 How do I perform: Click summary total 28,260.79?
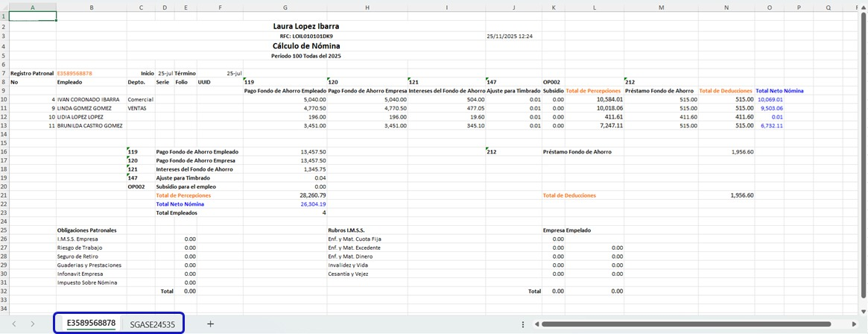tap(313, 195)
